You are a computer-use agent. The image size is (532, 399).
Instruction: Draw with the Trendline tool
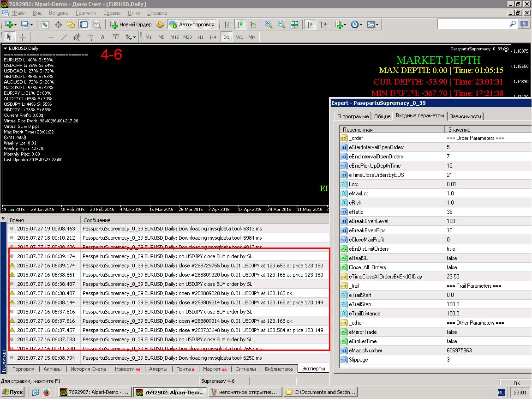(64, 37)
